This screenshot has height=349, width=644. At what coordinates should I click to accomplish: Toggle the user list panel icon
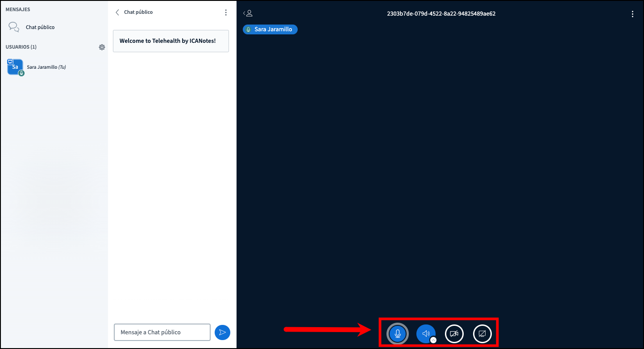[x=248, y=13]
